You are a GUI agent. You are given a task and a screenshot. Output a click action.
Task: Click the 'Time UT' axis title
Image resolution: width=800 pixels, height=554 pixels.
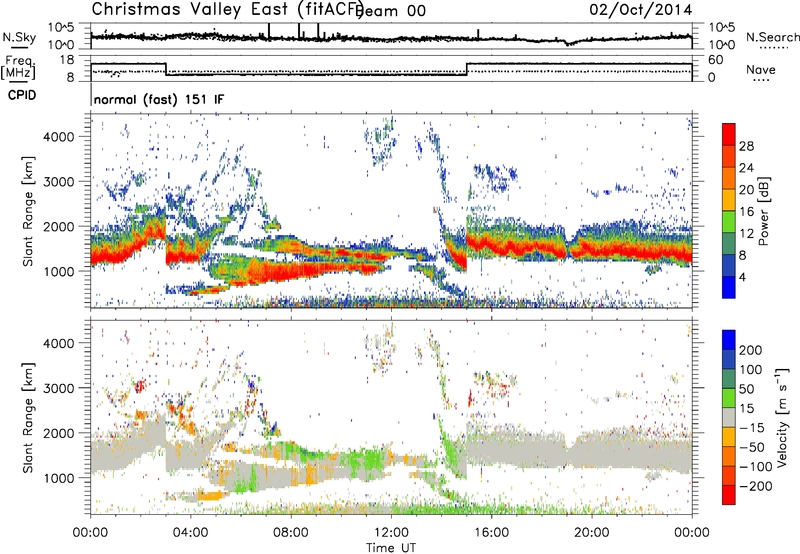point(391,548)
